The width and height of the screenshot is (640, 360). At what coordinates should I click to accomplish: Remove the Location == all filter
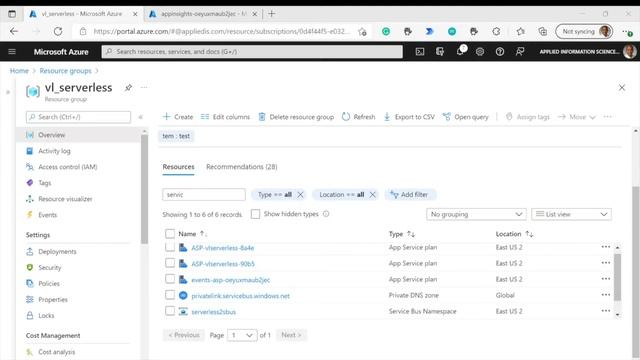coord(372,195)
